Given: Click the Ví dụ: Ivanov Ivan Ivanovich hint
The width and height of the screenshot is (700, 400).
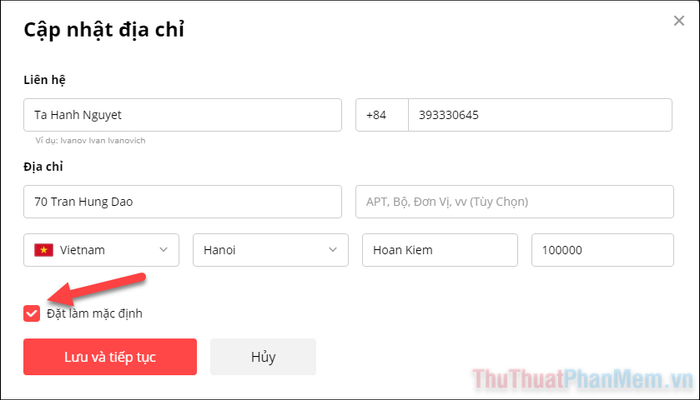Looking at the screenshot, I should 91,141.
